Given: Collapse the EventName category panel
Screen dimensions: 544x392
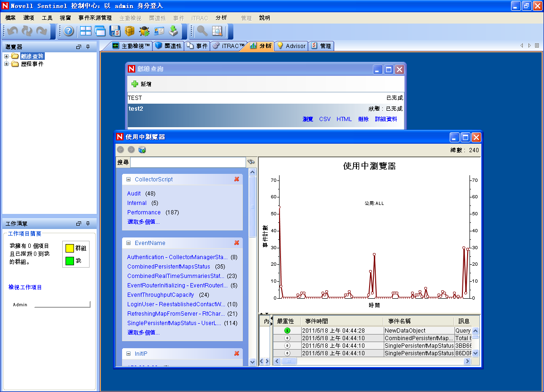Looking at the screenshot, I should tap(129, 243).
